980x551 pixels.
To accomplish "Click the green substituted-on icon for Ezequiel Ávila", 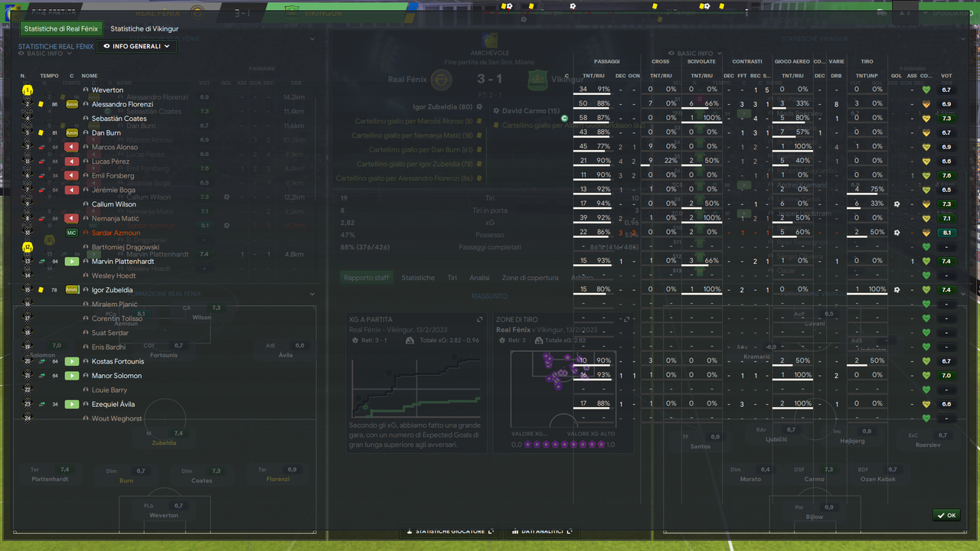I will pyautogui.click(x=72, y=404).
